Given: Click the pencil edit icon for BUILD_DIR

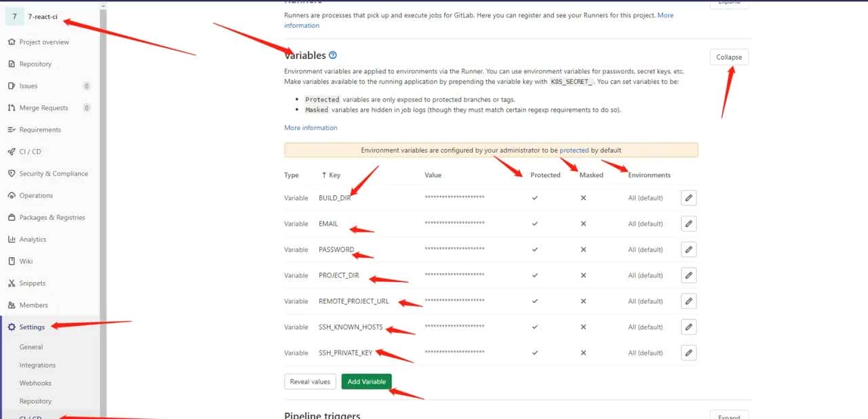Looking at the screenshot, I should pos(688,198).
